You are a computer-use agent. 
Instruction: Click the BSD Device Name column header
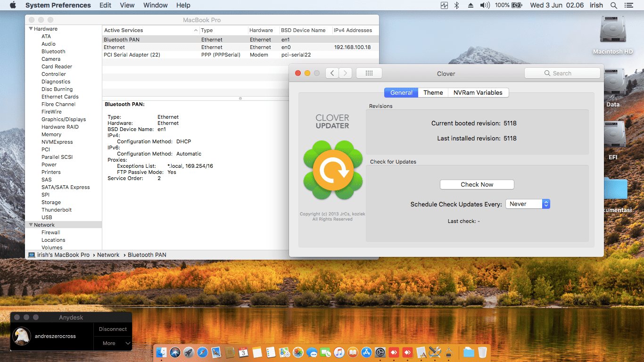coord(306,30)
